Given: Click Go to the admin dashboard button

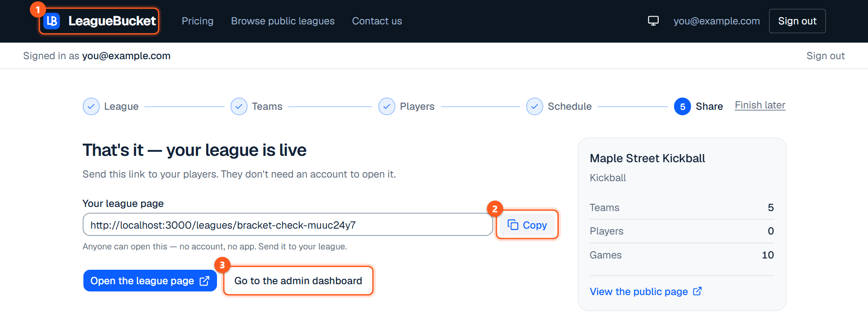Looking at the screenshot, I should point(298,281).
